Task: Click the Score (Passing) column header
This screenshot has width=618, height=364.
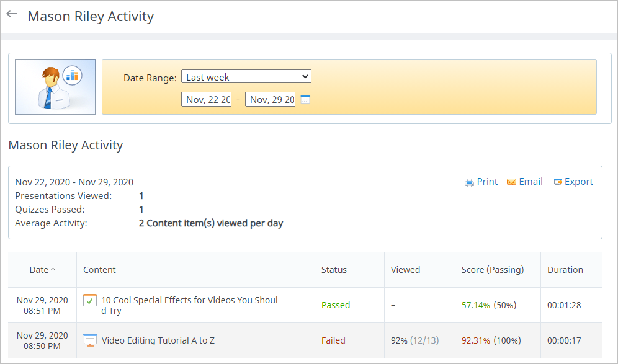Action: pos(493,270)
